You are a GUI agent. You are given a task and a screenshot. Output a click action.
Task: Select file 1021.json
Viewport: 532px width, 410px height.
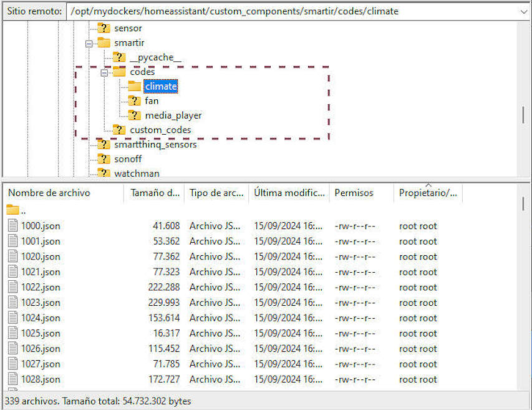[x=41, y=272]
